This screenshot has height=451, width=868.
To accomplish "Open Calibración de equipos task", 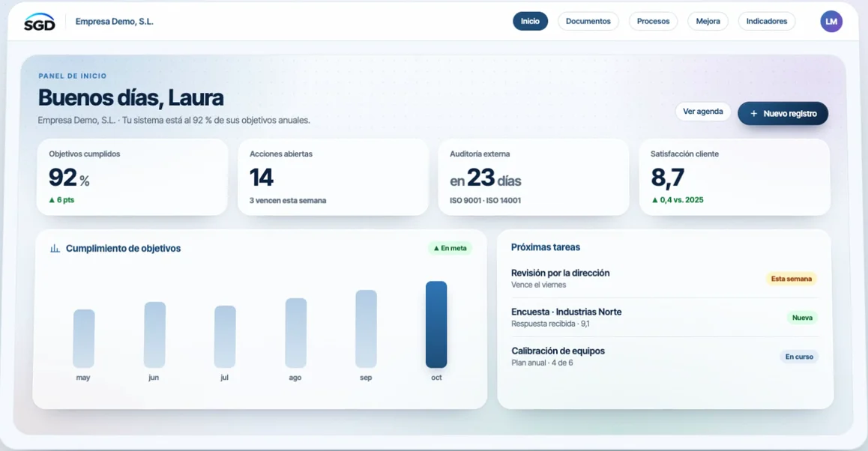I will (x=663, y=357).
